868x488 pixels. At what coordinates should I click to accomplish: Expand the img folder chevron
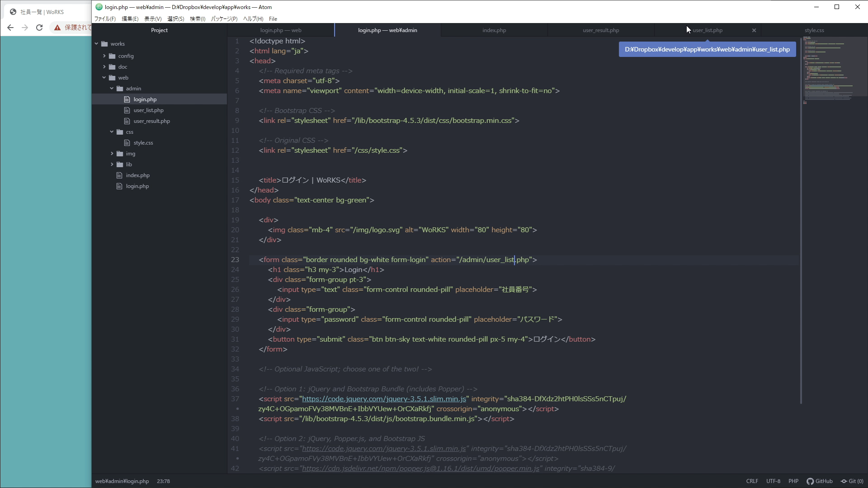click(112, 154)
